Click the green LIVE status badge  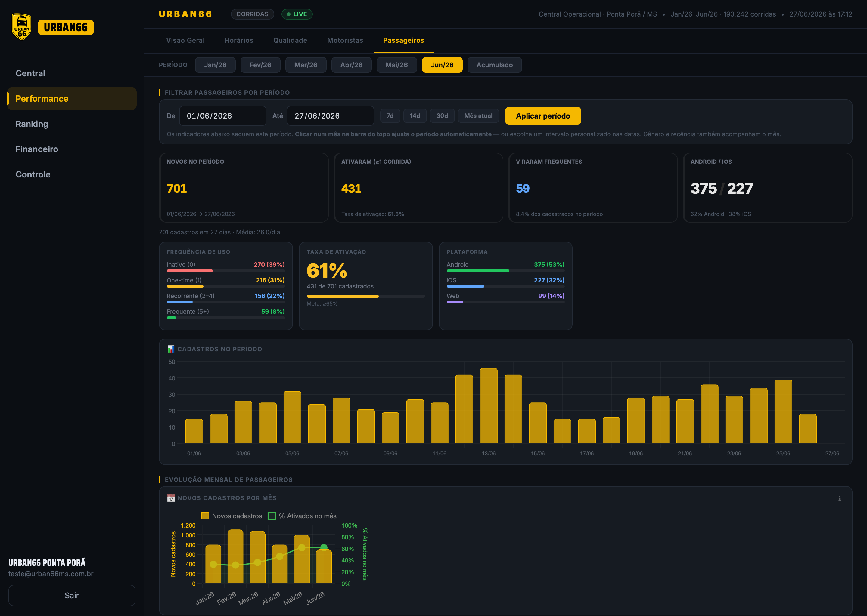pyautogui.click(x=297, y=14)
